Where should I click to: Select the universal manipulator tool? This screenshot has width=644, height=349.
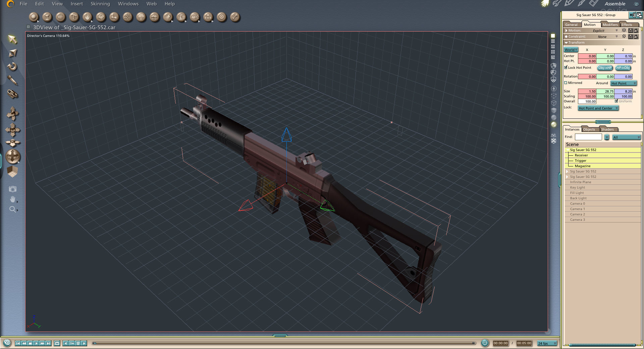(x=13, y=157)
